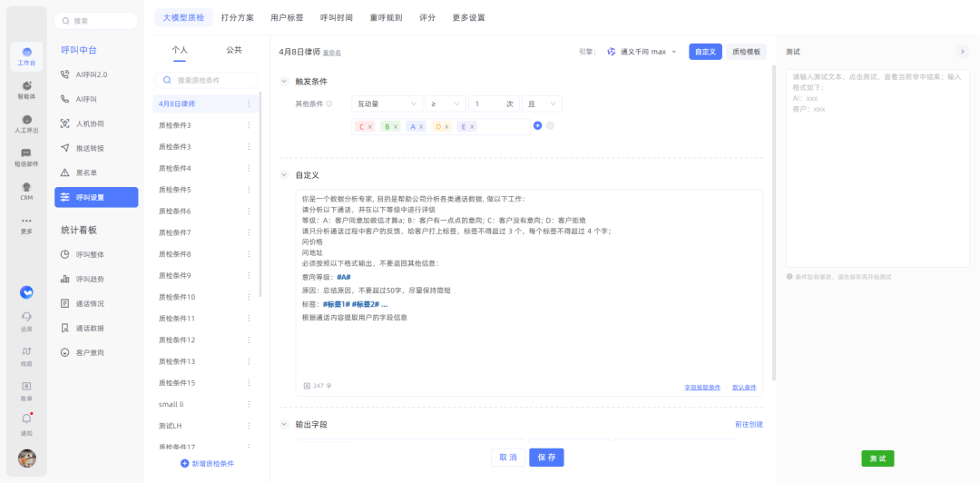This screenshot has height=483, width=980.
Task: Open CRM from the left rail
Action: (26, 191)
